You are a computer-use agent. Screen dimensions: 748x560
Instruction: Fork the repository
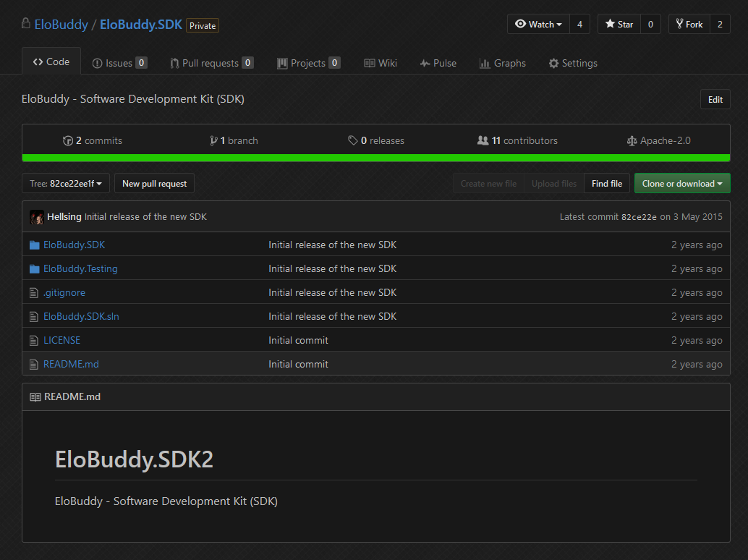(x=689, y=25)
